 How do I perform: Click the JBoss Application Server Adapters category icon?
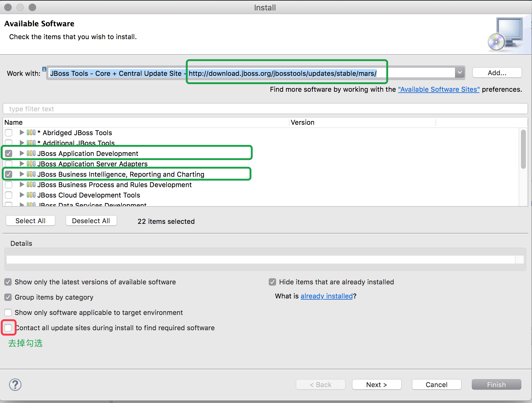(x=31, y=164)
